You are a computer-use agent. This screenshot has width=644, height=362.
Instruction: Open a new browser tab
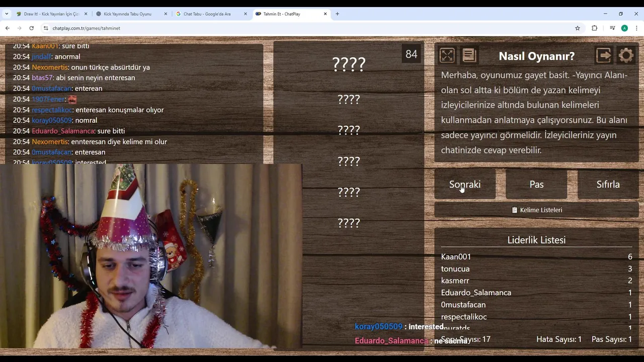click(x=337, y=14)
